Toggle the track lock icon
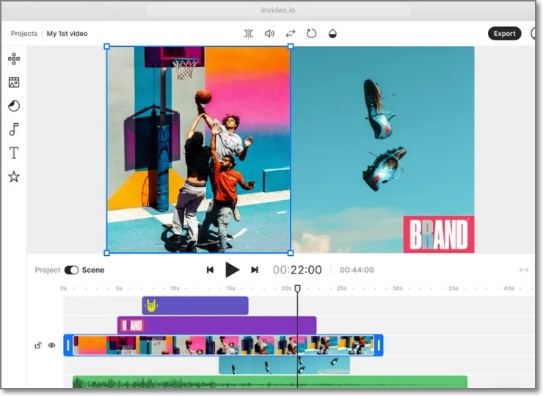 point(38,345)
